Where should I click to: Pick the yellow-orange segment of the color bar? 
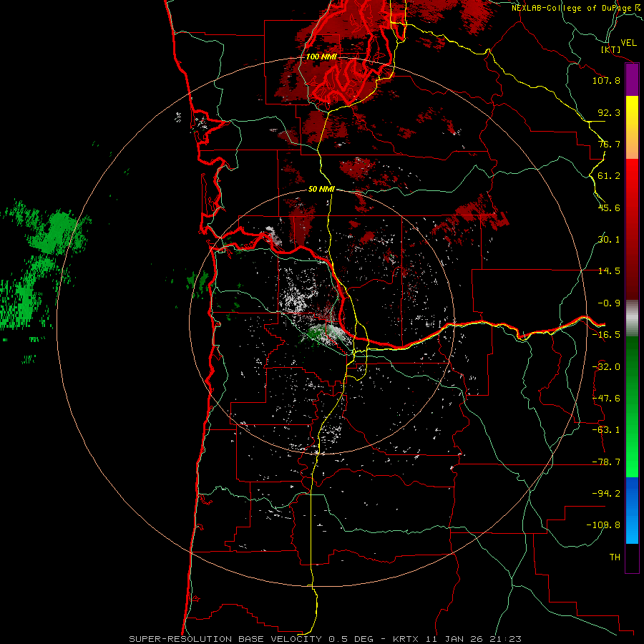click(632, 127)
